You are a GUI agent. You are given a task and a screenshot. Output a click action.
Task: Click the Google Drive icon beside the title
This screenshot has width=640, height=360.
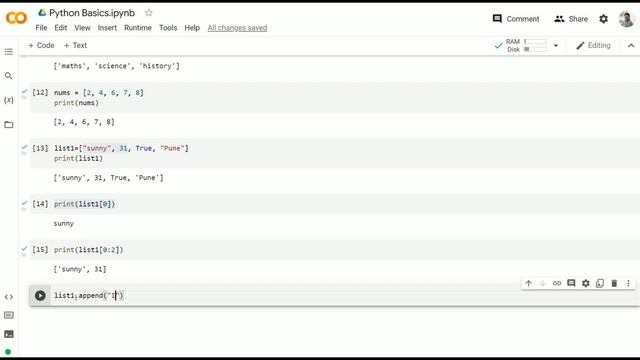click(42, 13)
